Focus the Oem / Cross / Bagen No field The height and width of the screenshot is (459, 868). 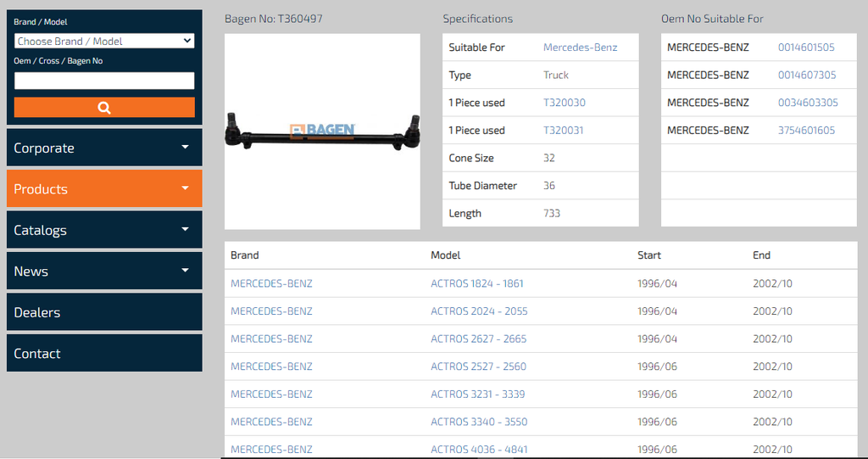coord(104,81)
